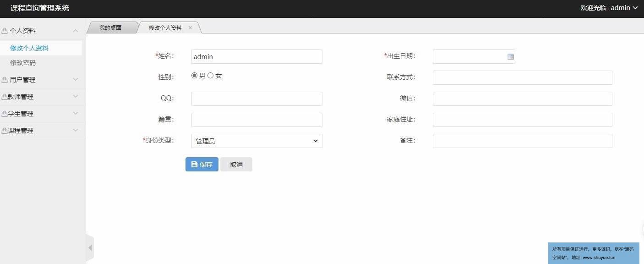Open the admin user dropdown menu
This screenshot has height=264, width=644.
pos(624,8)
